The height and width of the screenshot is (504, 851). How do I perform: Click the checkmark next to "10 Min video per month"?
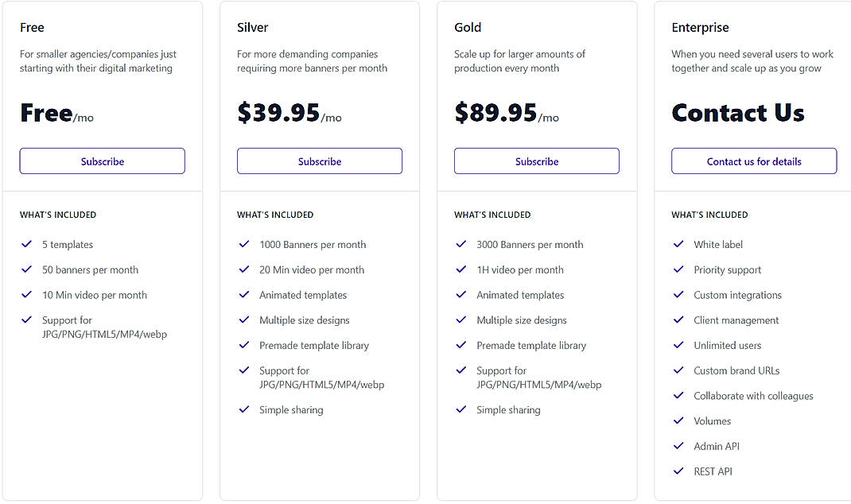pos(26,295)
